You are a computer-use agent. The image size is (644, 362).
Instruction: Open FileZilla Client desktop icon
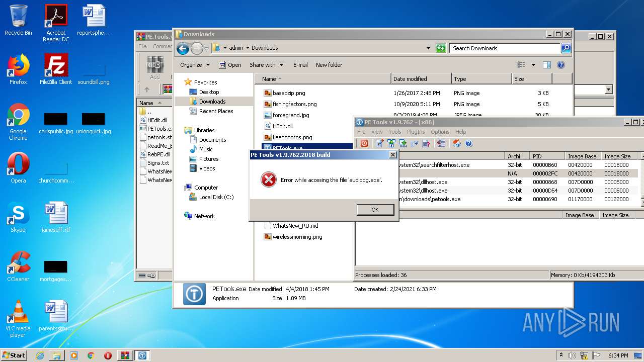pos(56,69)
